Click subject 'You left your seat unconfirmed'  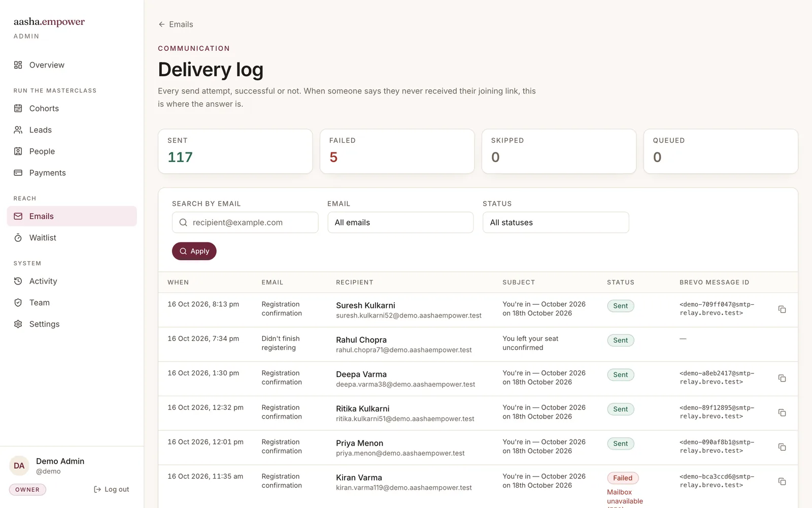tap(530, 343)
